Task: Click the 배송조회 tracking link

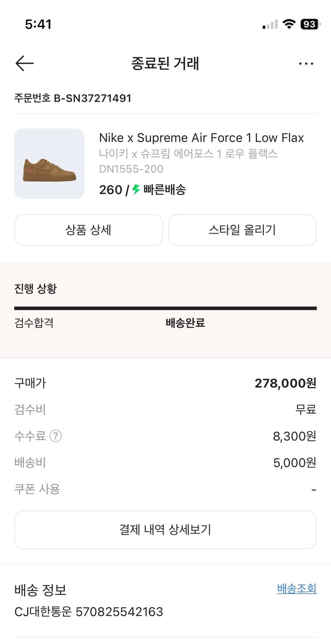Action: click(x=297, y=589)
